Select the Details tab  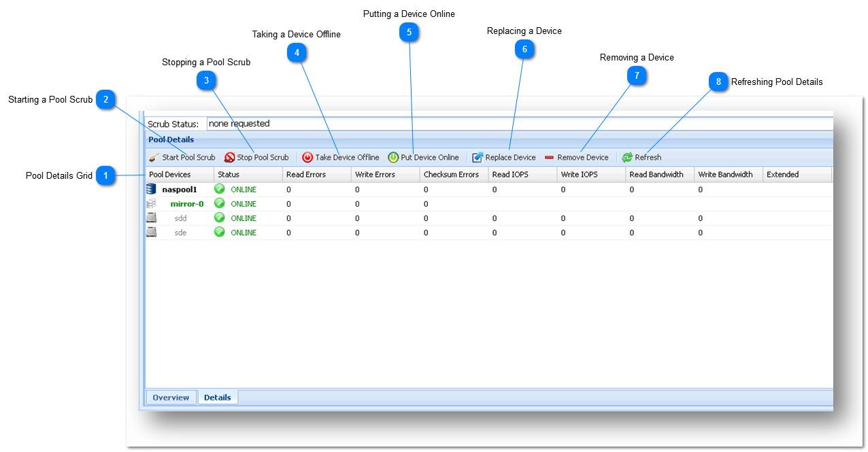[x=218, y=397]
